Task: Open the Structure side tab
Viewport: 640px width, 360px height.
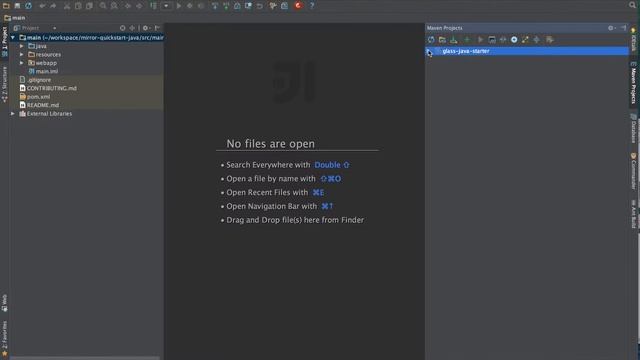Action: click(x=4, y=84)
